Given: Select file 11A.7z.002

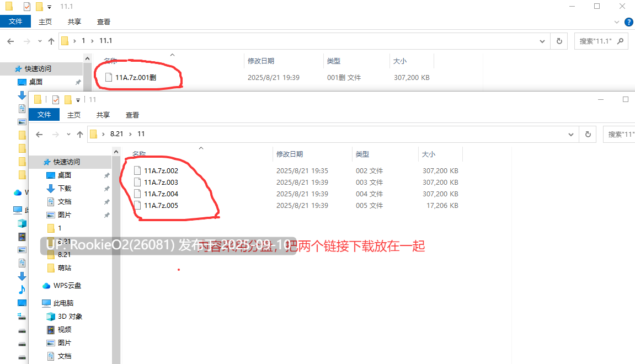Looking at the screenshot, I should [x=161, y=171].
